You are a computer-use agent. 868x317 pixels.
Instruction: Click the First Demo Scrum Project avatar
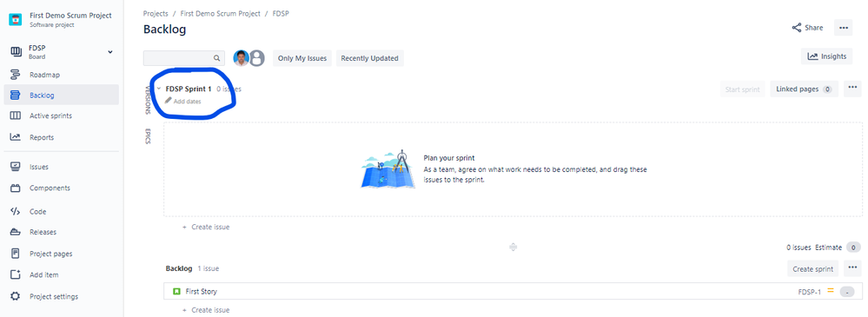(x=15, y=19)
